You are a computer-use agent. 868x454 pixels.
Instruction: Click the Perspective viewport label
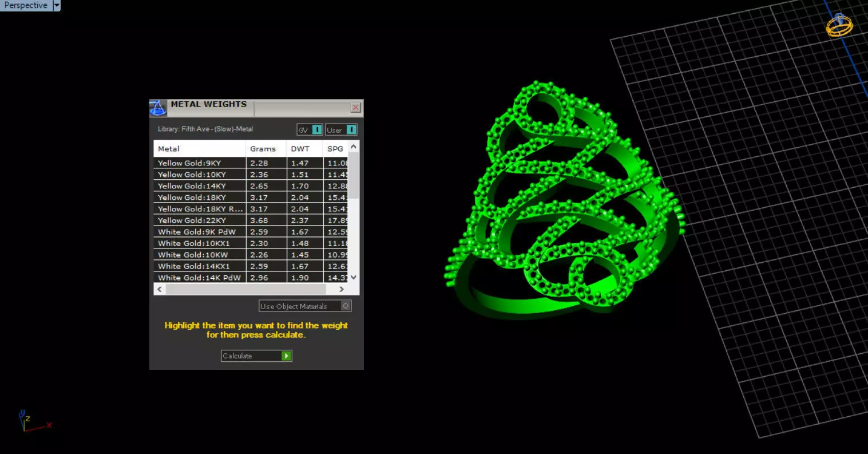coord(26,6)
